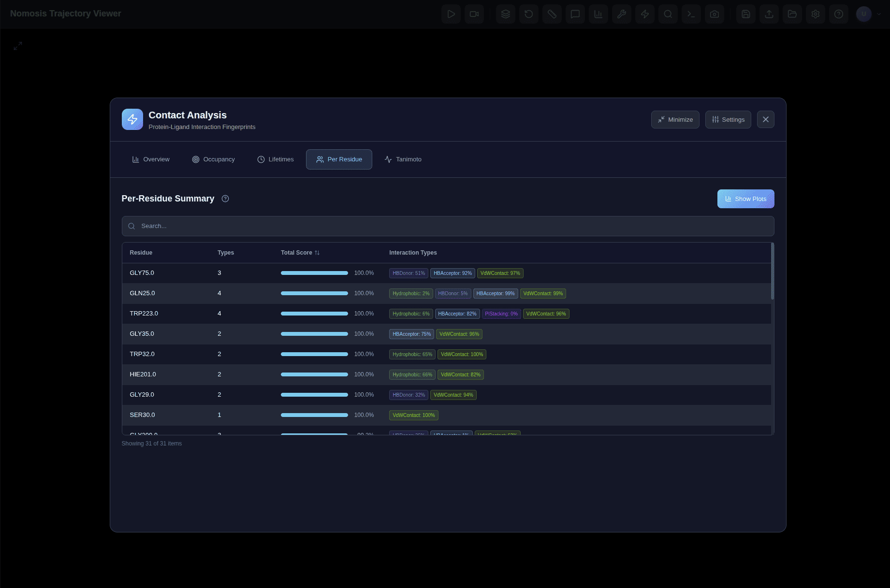
Task: Click the Show Plots button
Action: 745,199
